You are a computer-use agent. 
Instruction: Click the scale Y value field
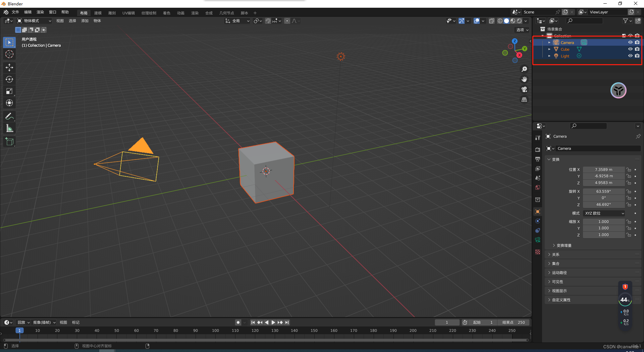(x=604, y=228)
